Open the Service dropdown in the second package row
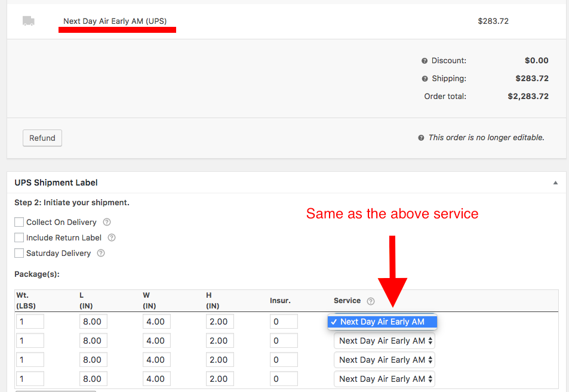The width and height of the screenshot is (569, 392). coord(385,341)
